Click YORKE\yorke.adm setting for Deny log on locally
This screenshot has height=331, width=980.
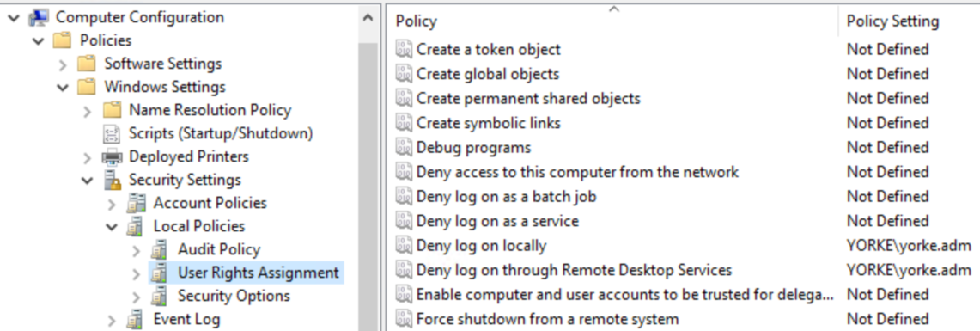point(909,246)
